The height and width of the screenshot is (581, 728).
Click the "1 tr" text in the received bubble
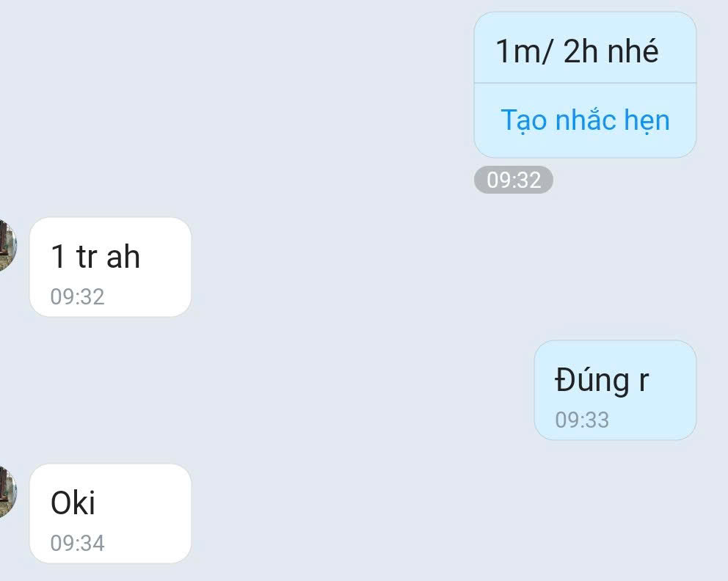(74, 256)
